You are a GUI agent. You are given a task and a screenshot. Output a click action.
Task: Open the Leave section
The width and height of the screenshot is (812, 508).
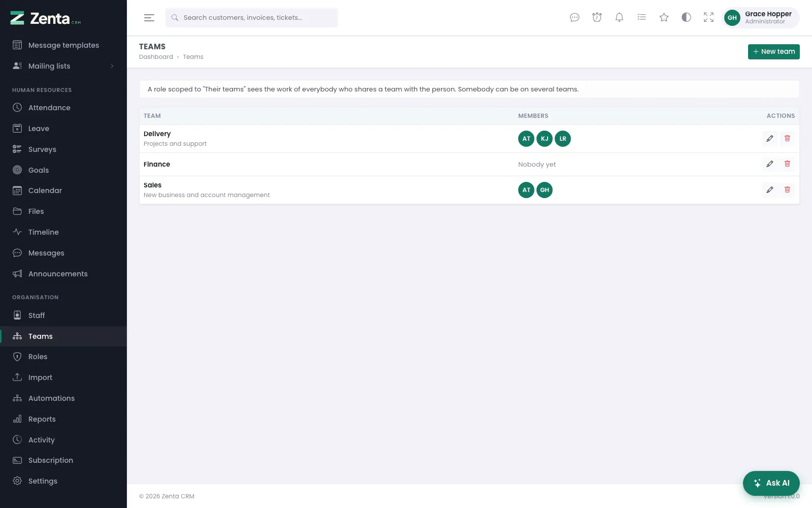click(63, 129)
